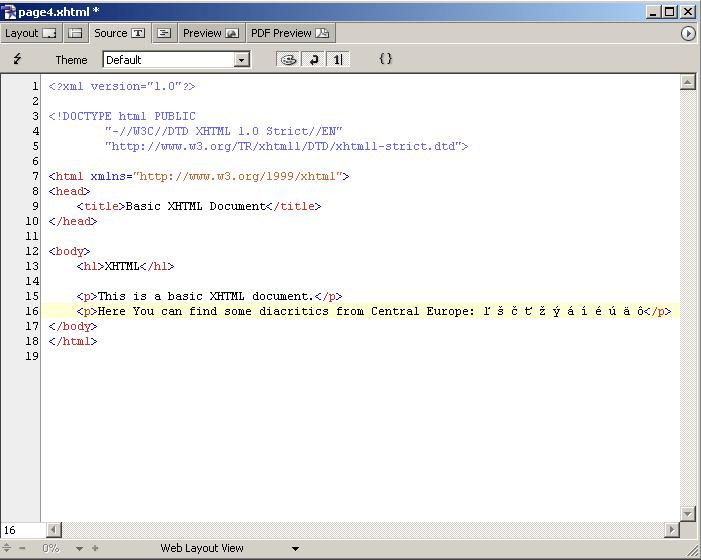701x560 pixels.
Task: Minimize the page4.xhtml window
Action: (x=653, y=12)
